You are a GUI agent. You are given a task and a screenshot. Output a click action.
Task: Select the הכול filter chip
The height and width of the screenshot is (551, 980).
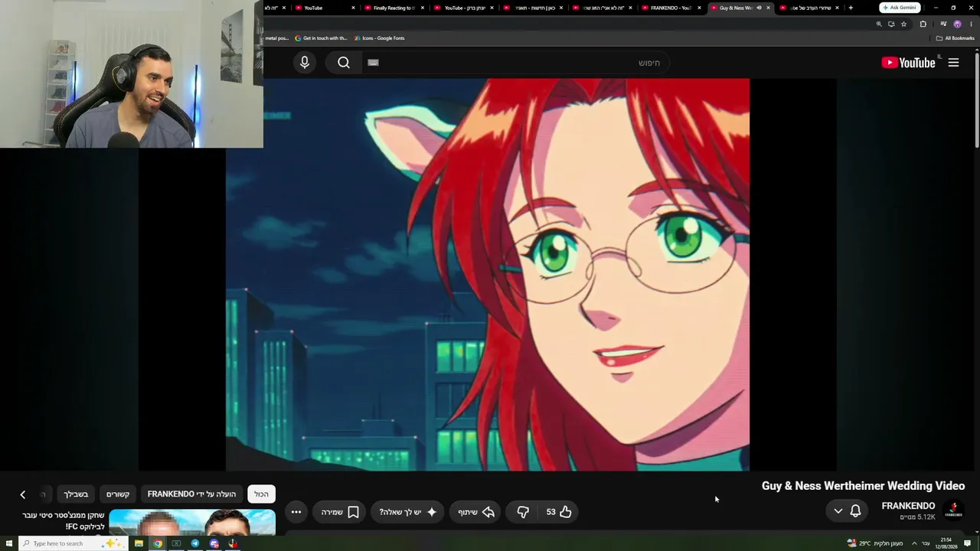pyautogui.click(x=261, y=494)
